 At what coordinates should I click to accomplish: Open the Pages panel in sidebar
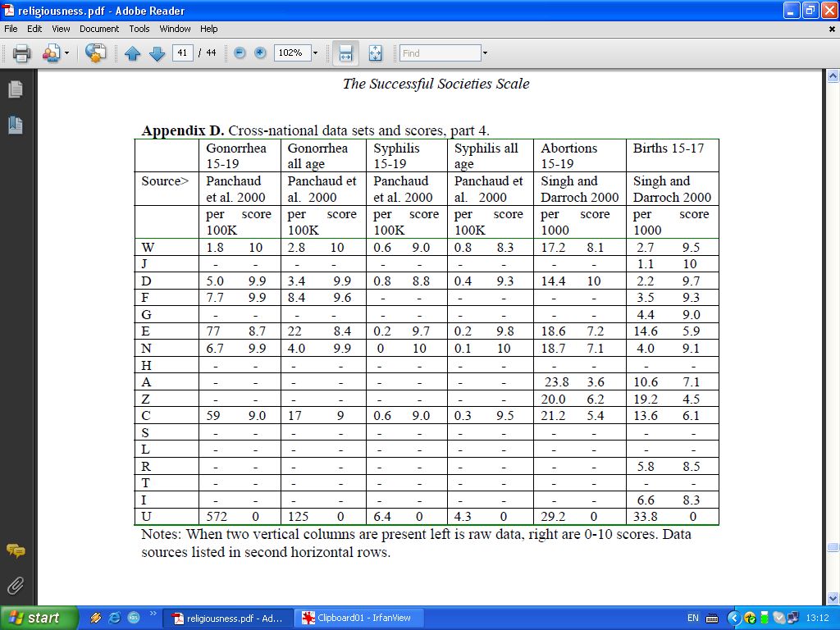(15, 89)
